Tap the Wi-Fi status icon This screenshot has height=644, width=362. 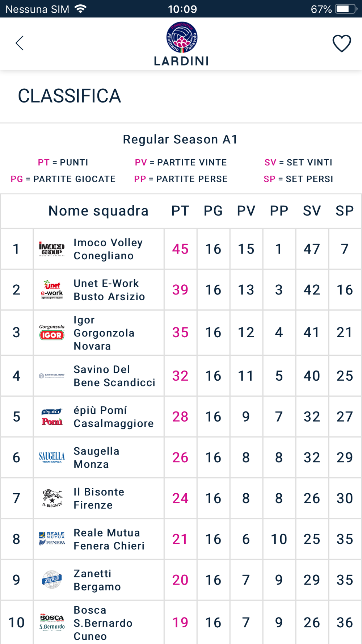[x=80, y=9]
